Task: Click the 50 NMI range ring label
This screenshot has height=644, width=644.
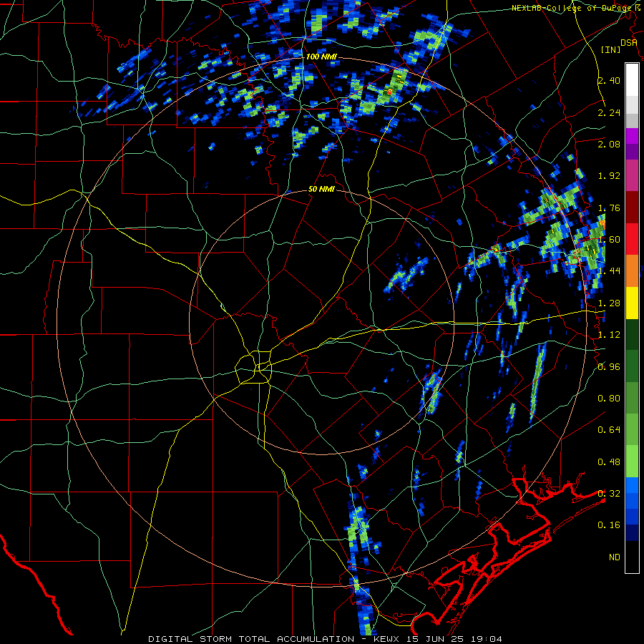Action: tap(321, 190)
